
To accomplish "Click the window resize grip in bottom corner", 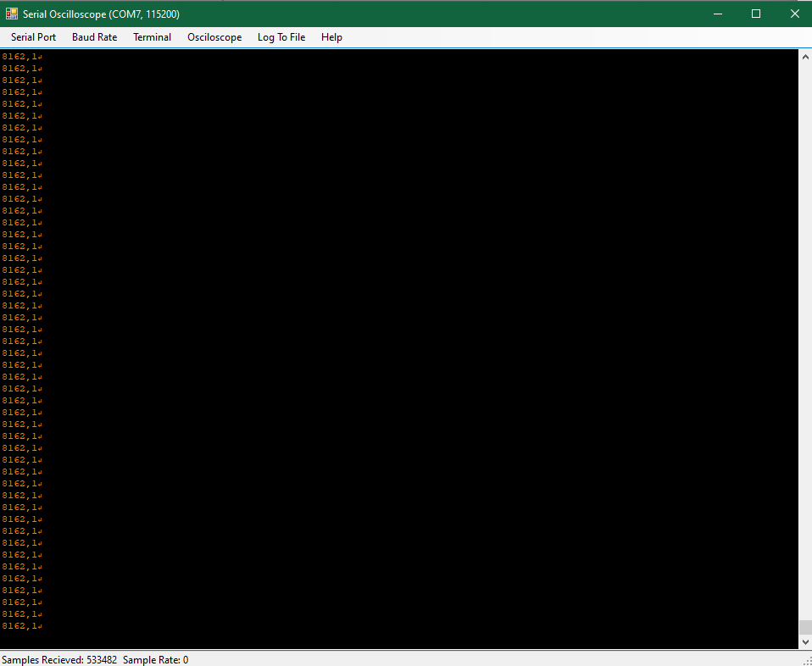I will click(806, 660).
